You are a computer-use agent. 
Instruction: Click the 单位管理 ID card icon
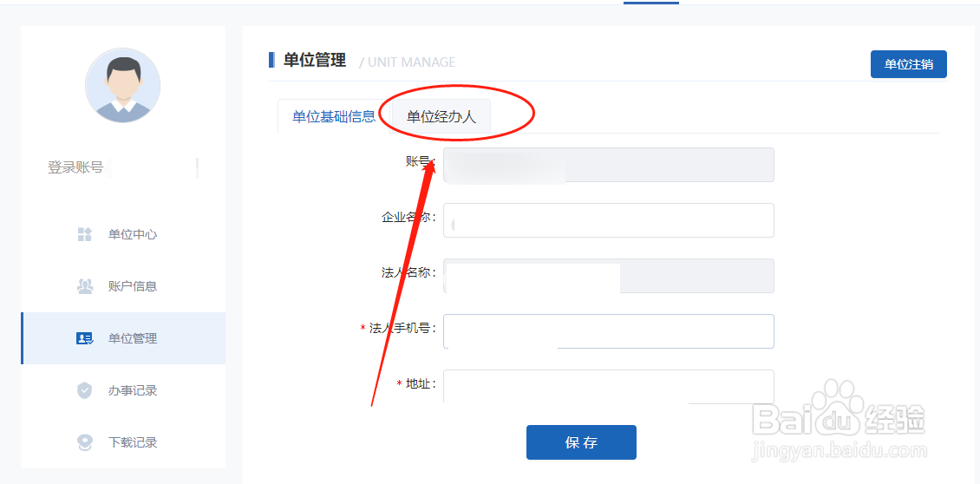[x=84, y=338]
